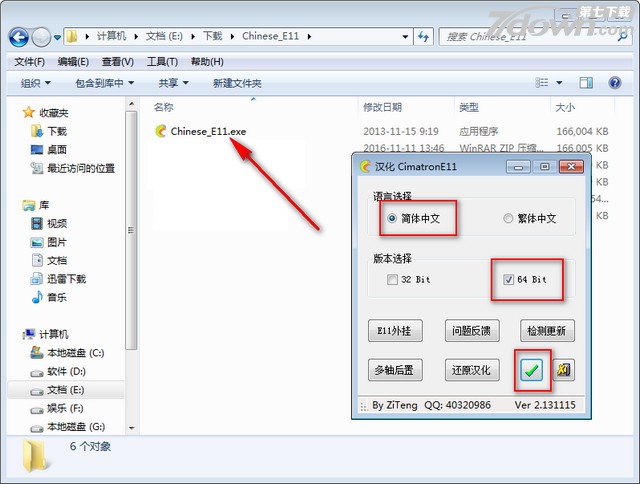Select 库 in the navigation pane

36,205
